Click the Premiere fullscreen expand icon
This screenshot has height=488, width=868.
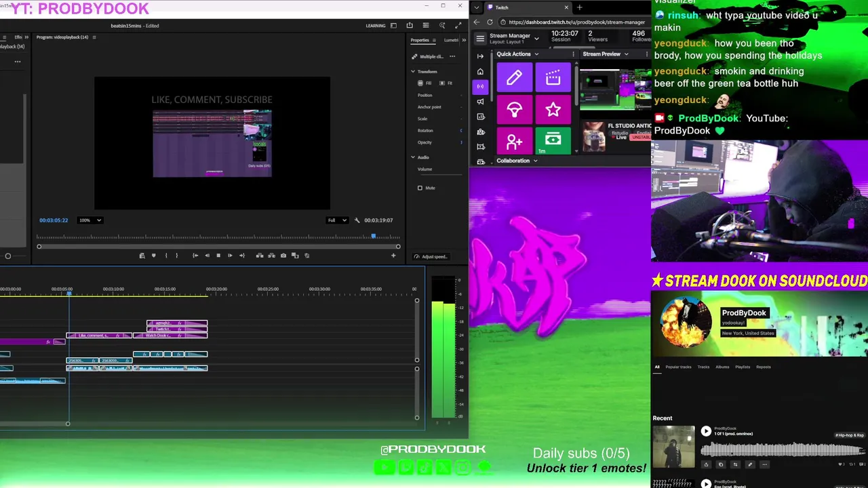pos(458,26)
